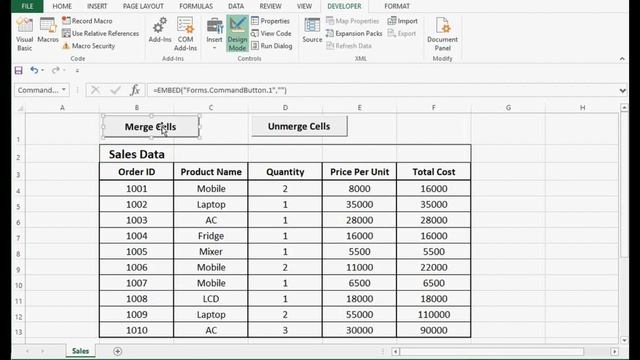Click Run Dialog
The image size is (640, 360).
[x=271, y=46]
